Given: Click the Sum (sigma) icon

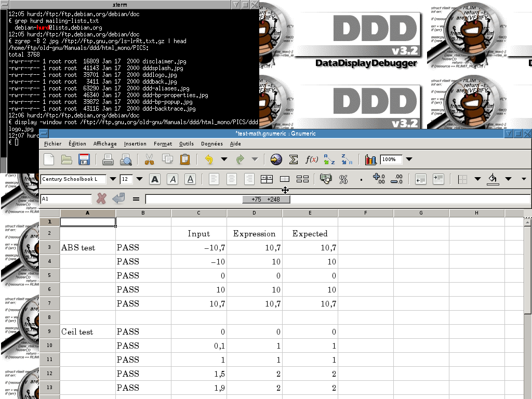Looking at the screenshot, I should click(x=294, y=159).
